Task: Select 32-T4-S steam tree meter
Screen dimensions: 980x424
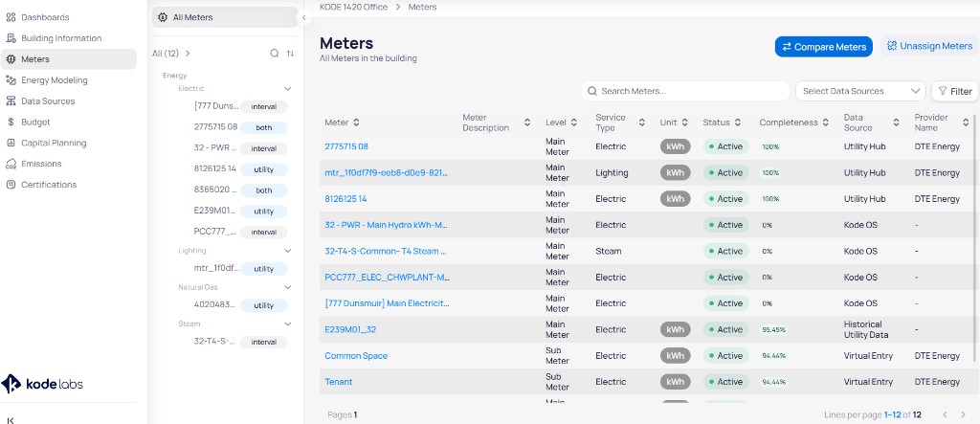Action: (215, 342)
